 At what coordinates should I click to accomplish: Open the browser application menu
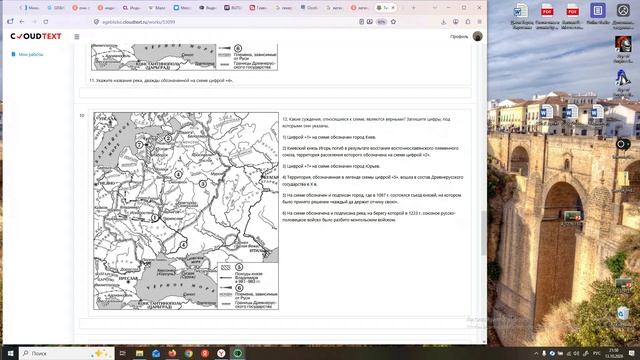tap(480, 22)
